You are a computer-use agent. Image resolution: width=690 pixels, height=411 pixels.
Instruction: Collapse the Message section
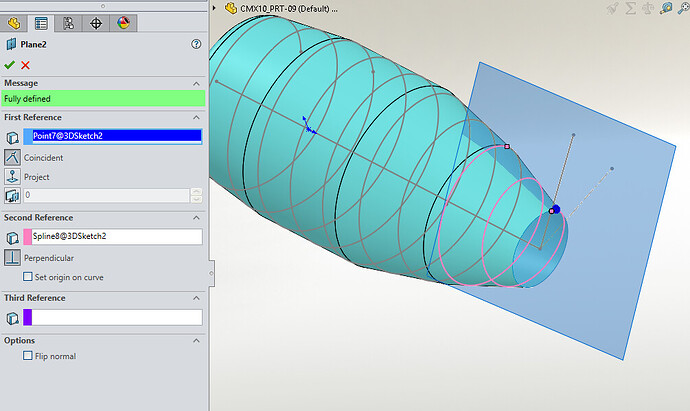click(196, 84)
